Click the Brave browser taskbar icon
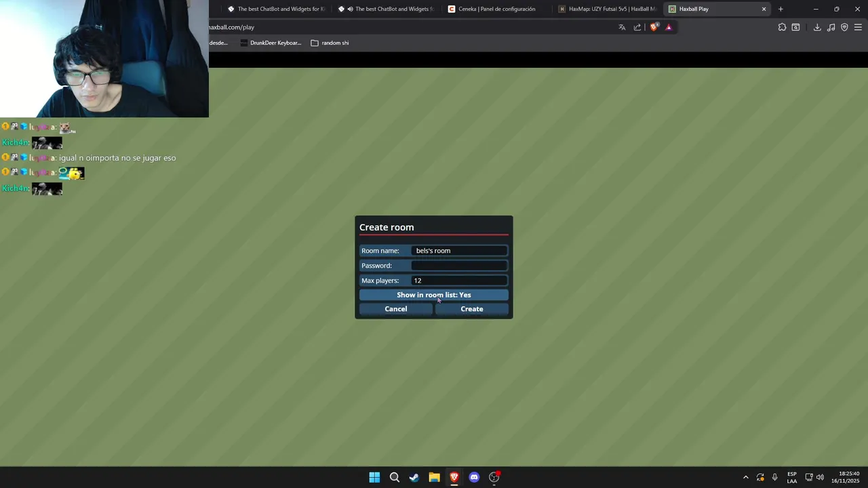868x488 pixels. (x=454, y=477)
